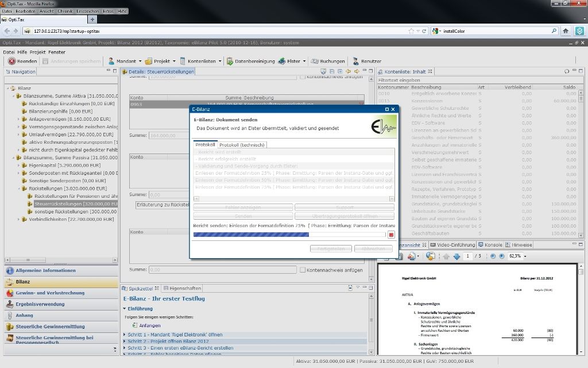
Task: Expand the Anlagevermögen tree node
Action: pos(18,119)
